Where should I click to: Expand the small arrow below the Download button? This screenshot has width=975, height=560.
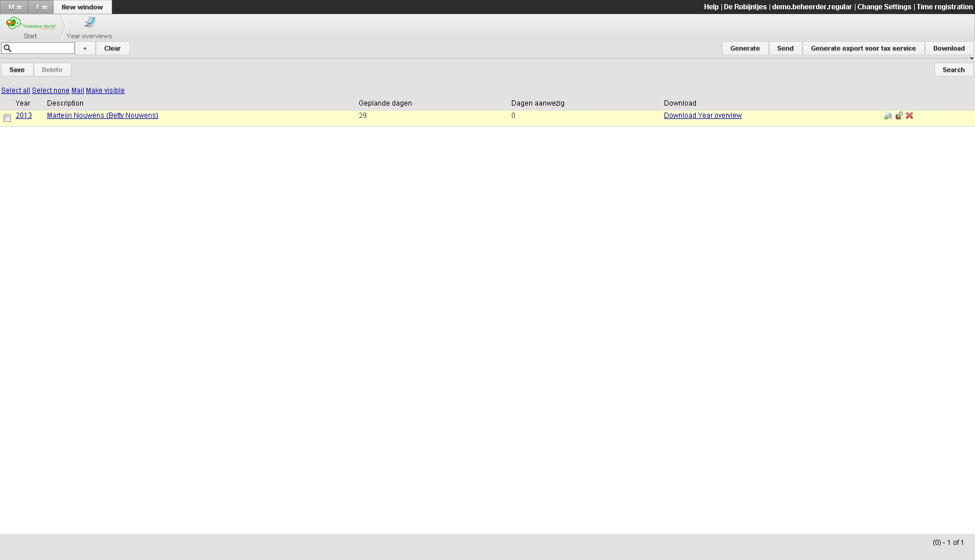971,59
